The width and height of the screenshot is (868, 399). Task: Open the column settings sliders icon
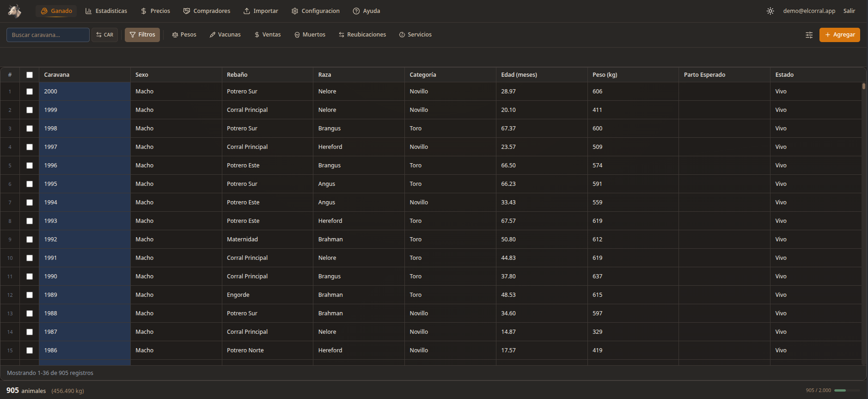point(809,35)
